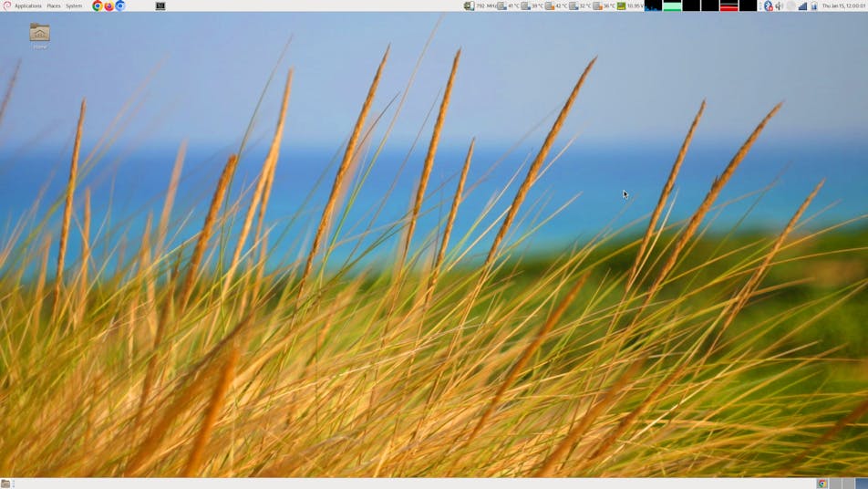Open the Chromium browser launcher
Screen dimensions: 868x489
pos(119,5)
